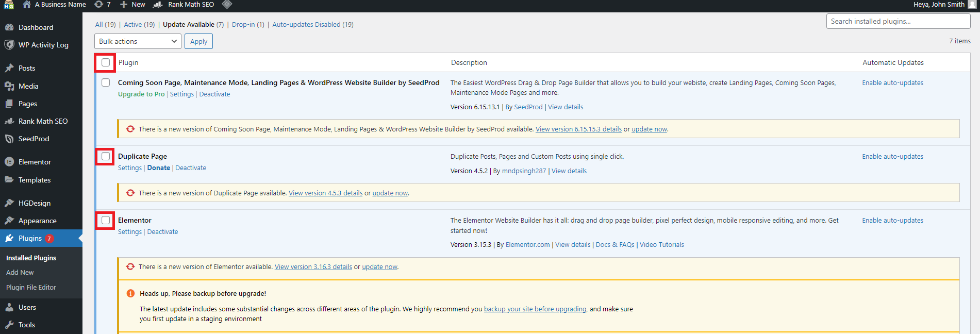
Task: Select the Update Available (7) filter
Action: [x=193, y=24]
